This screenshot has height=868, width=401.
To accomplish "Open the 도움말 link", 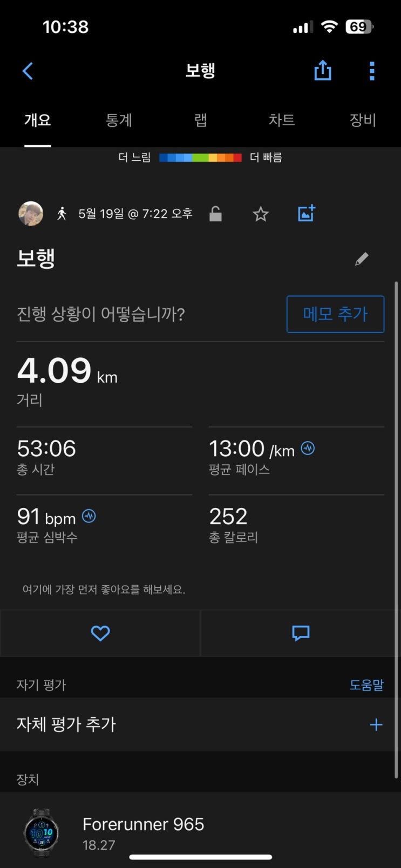I will pyautogui.click(x=366, y=685).
